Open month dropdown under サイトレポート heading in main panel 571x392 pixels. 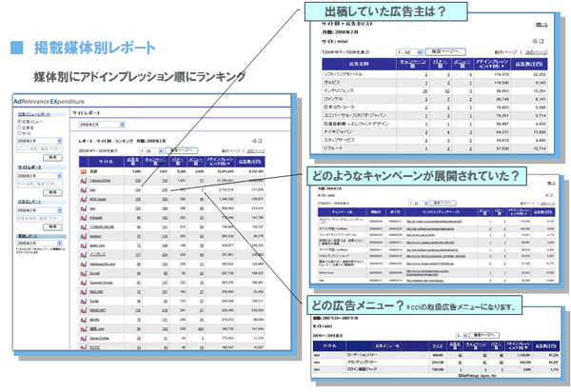click(x=102, y=125)
